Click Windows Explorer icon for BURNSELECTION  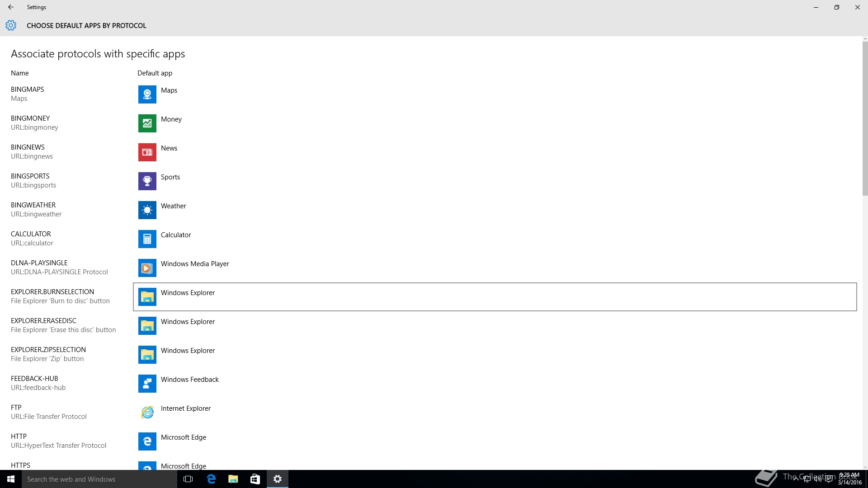click(x=147, y=297)
